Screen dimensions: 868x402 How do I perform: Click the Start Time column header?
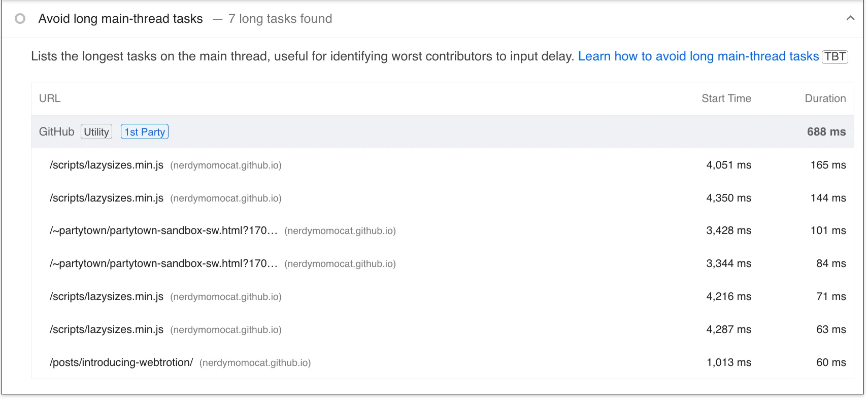coord(726,98)
